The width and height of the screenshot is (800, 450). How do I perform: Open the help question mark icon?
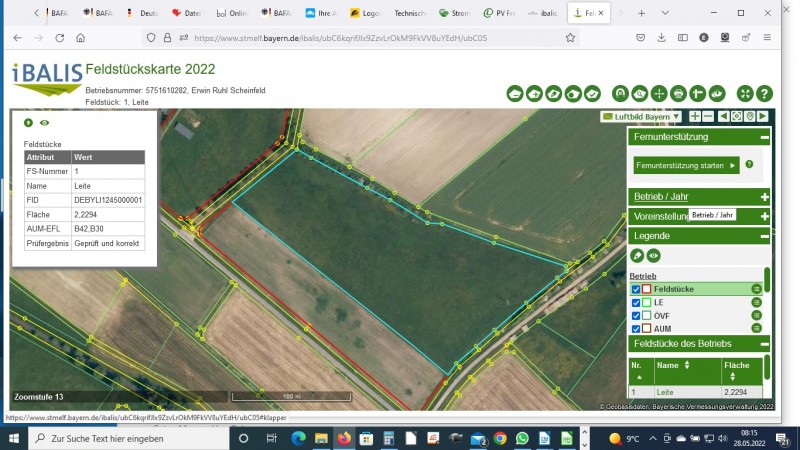point(764,93)
